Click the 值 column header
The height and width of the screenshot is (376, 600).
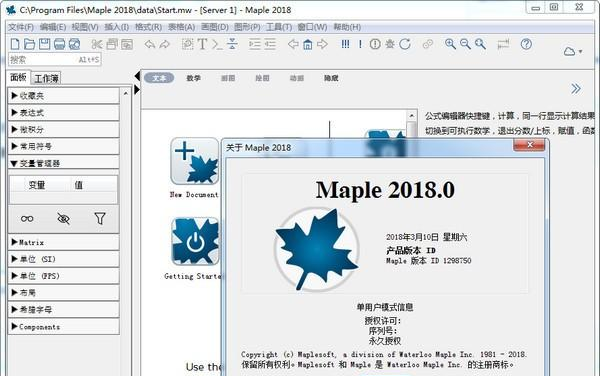tap(78, 185)
